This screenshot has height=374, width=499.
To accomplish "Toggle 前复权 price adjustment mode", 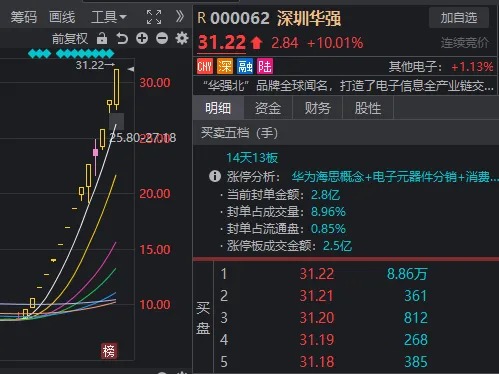I will coord(70,39).
